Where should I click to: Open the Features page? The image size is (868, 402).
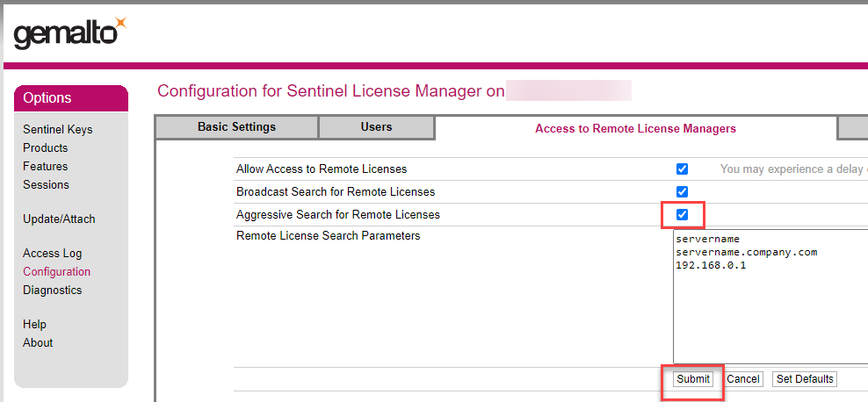click(x=46, y=166)
